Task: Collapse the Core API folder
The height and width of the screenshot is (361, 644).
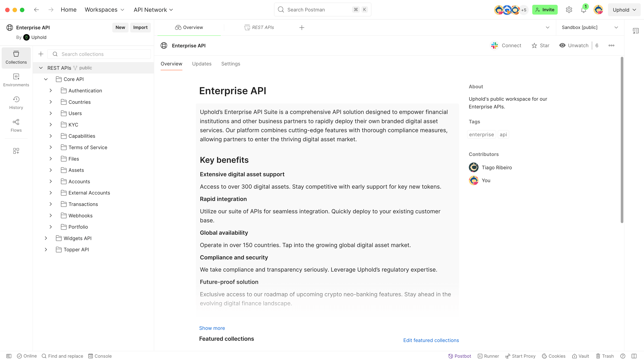Action: click(46, 79)
